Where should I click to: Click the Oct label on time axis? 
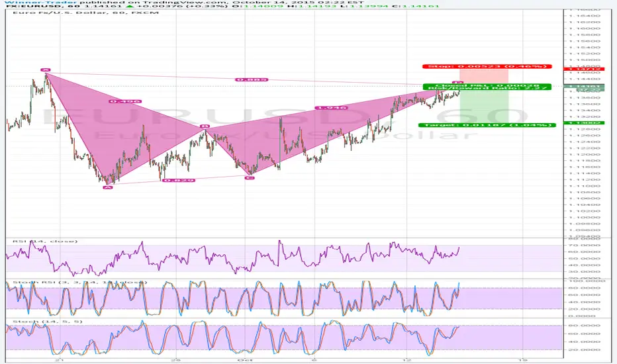(245, 359)
